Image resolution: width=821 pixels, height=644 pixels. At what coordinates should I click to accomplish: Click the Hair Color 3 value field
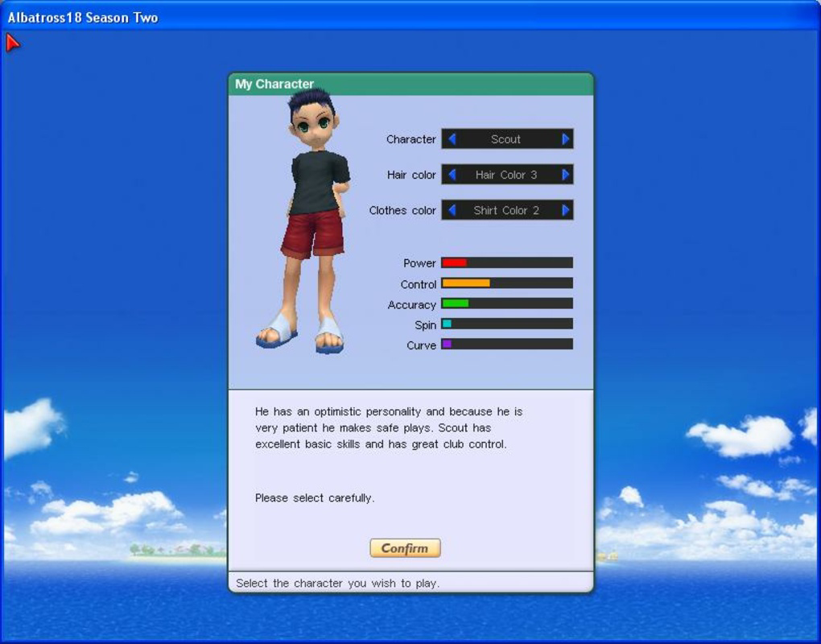507,175
